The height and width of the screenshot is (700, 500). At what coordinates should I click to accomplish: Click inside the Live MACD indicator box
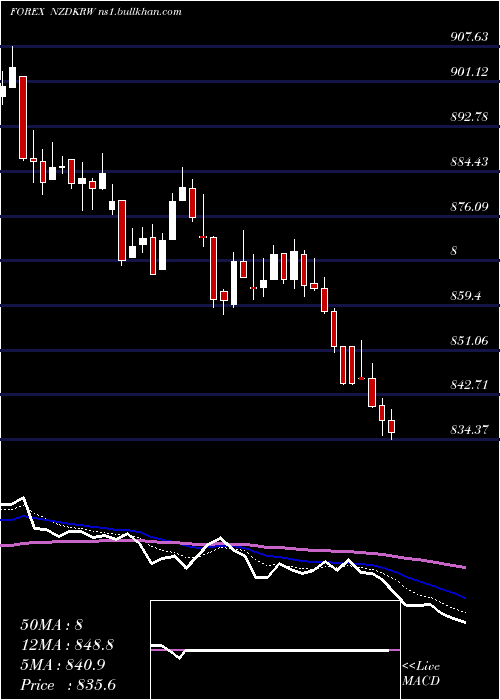point(275,650)
